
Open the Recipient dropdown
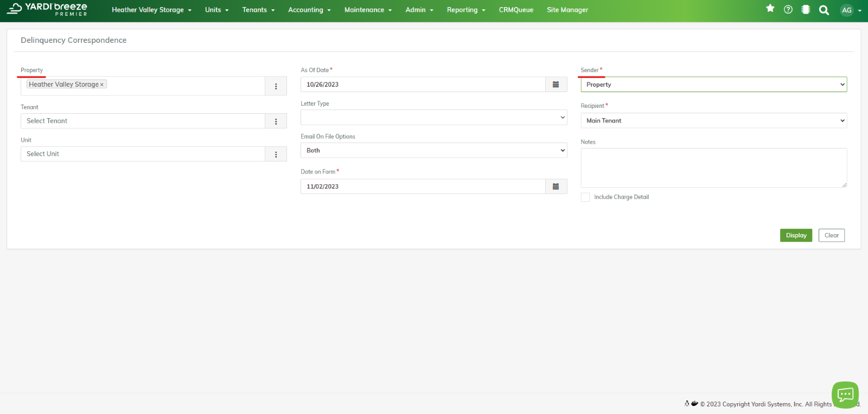point(713,121)
